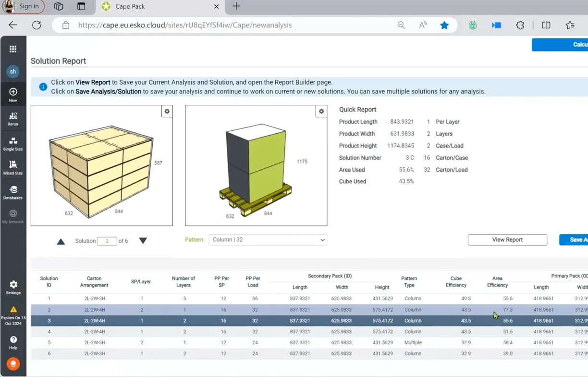Open the Help sidebar icon
Viewport: 588px width, 377px height.
(x=13, y=342)
